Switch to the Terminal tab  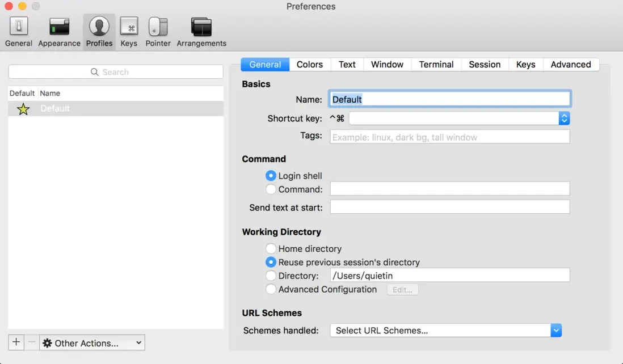[x=436, y=64]
